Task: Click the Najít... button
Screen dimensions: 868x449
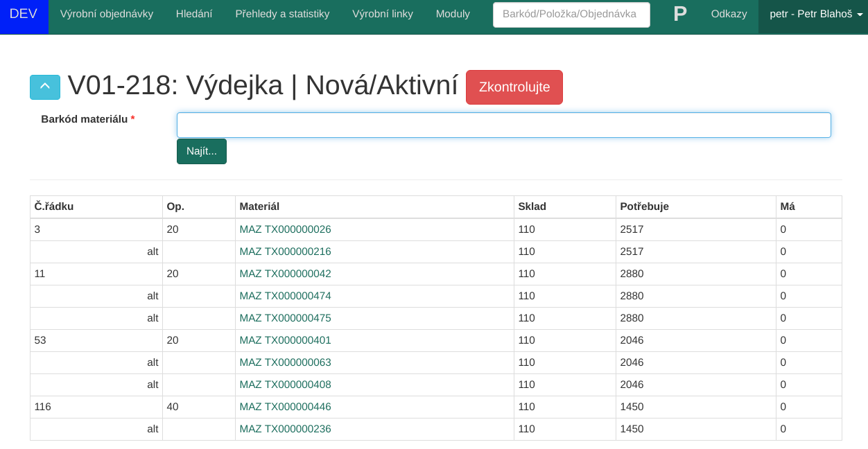Action: click(202, 151)
